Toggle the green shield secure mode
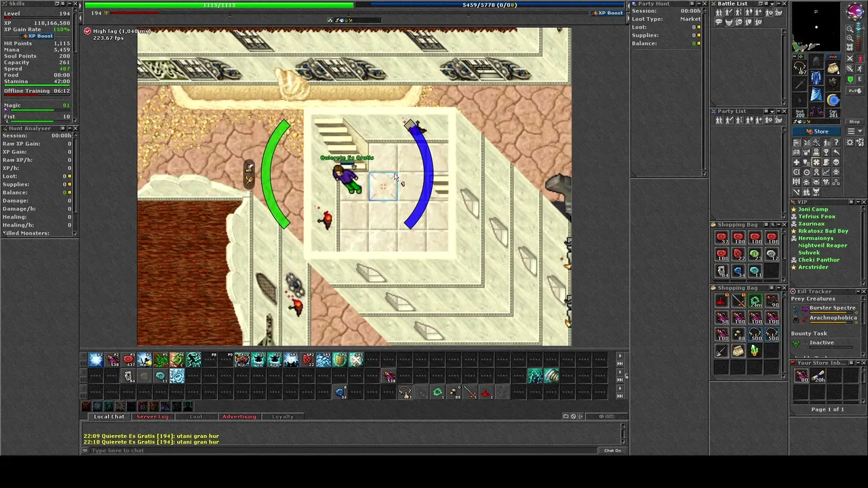This screenshot has height=488, width=868. coord(850,79)
